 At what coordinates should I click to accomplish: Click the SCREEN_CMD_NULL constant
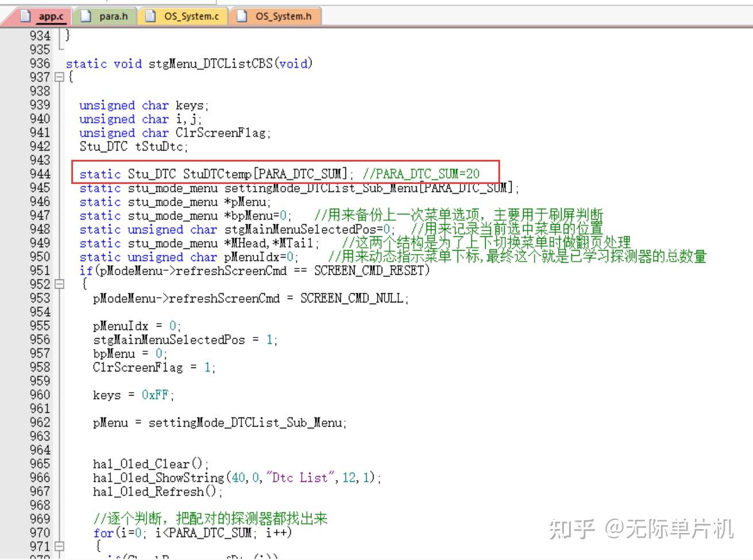pyautogui.click(x=352, y=298)
